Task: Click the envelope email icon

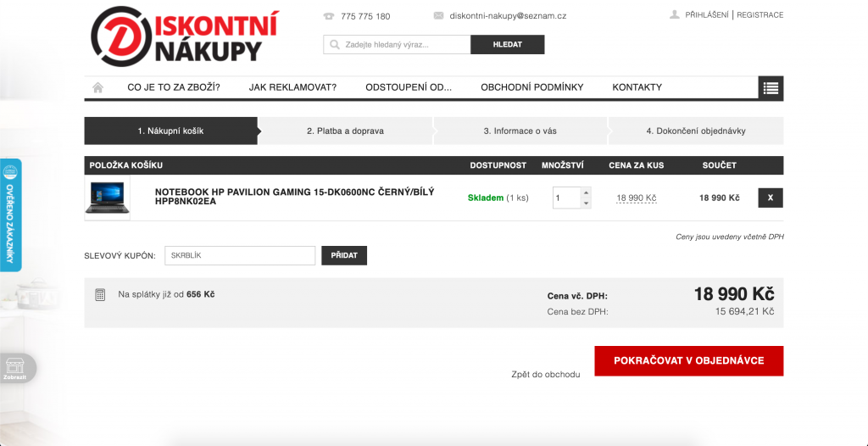Action: pyautogui.click(x=438, y=15)
